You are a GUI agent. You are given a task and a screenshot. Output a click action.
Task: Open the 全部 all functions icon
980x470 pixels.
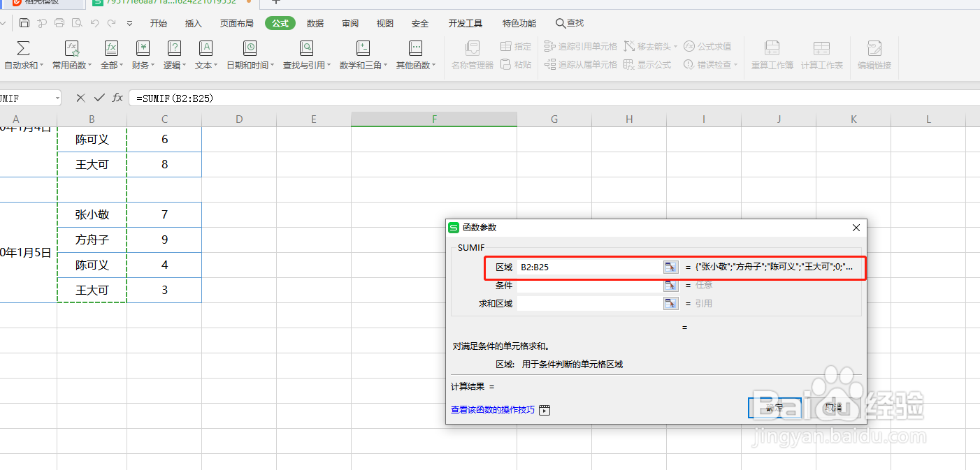tap(112, 48)
